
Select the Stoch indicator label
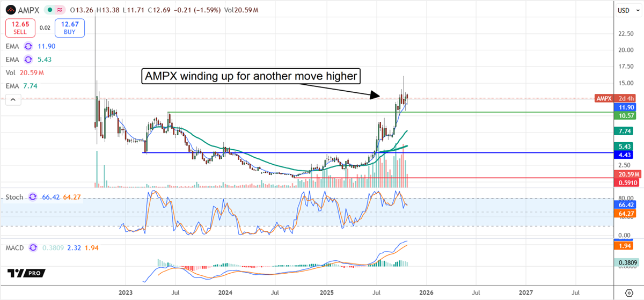click(x=14, y=197)
